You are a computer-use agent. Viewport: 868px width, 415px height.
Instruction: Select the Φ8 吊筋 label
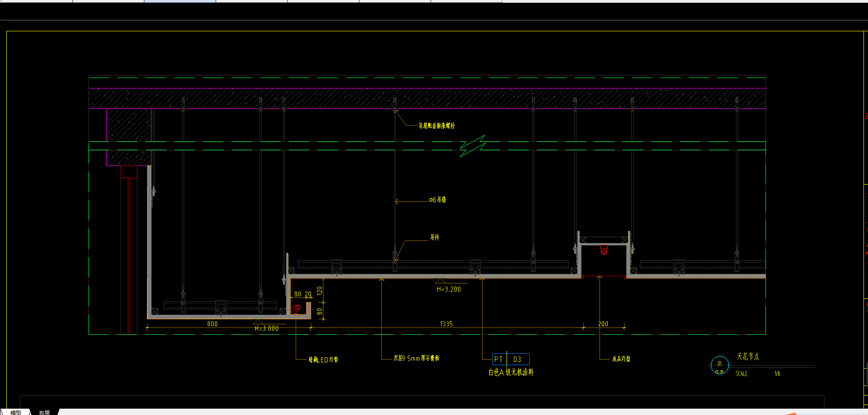(x=438, y=200)
